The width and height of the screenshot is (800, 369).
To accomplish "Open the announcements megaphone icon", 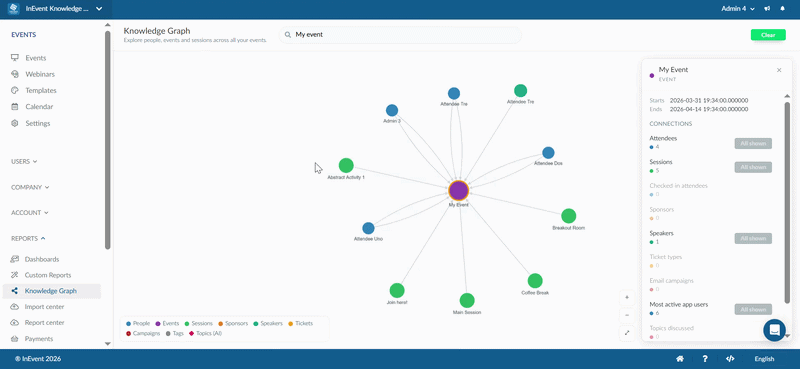I will click(767, 9).
